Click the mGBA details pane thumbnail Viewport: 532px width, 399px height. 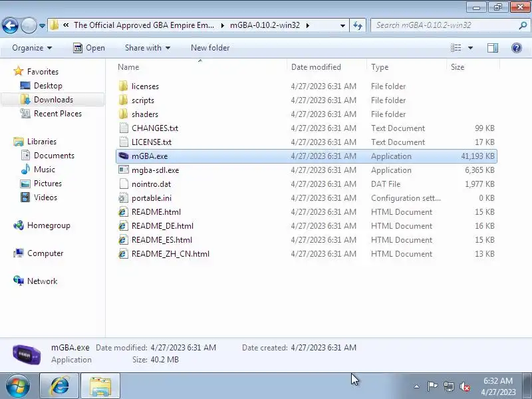(x=27, y=354)
